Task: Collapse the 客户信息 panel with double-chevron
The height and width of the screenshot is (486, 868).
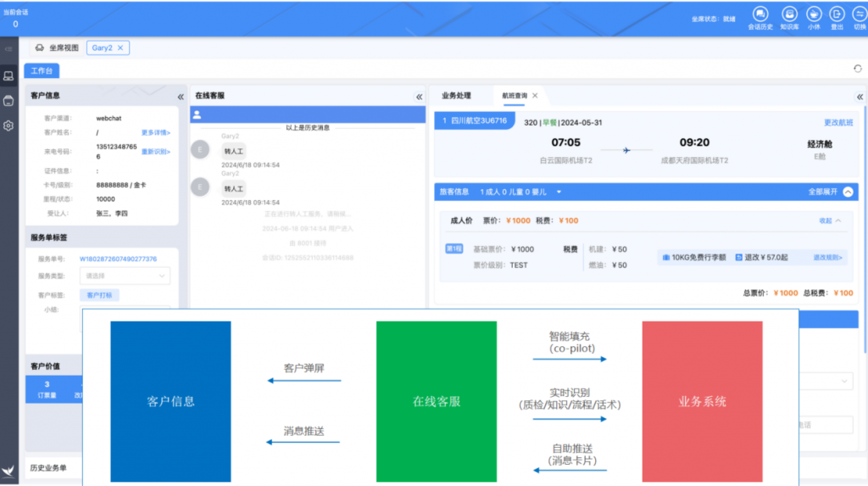Action: (x=180, y=97)
